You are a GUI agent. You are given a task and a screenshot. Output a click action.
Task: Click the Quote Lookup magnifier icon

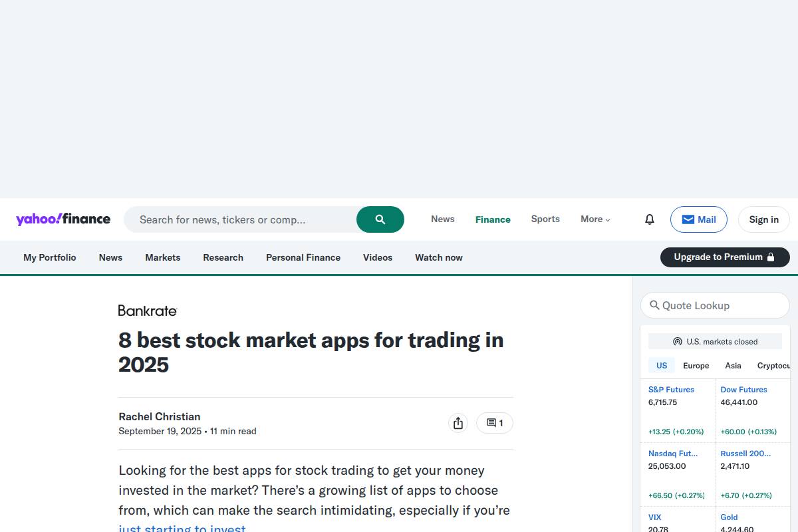tap(654, 305)
